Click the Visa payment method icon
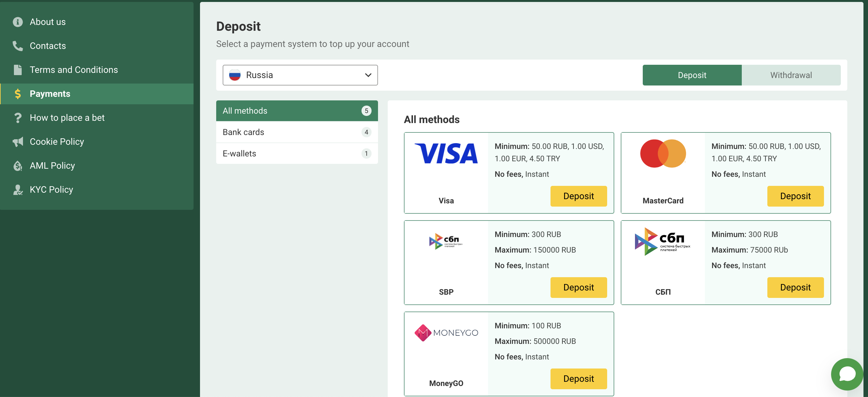868x397 pixels. 447,153
